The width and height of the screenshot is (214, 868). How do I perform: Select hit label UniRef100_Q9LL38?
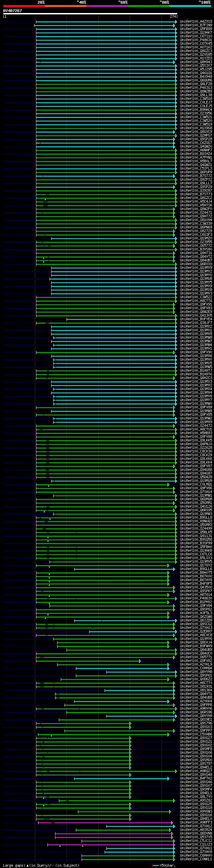point(196,95)
